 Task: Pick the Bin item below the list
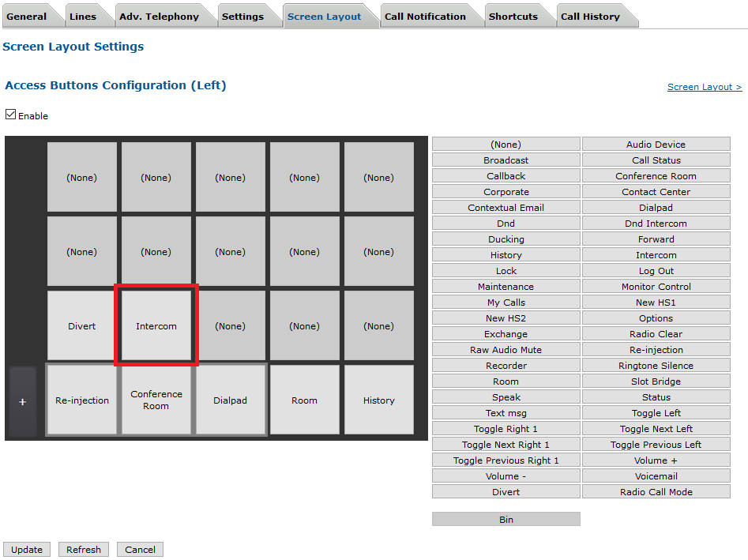pyautogui.click(x=506, y=520)
